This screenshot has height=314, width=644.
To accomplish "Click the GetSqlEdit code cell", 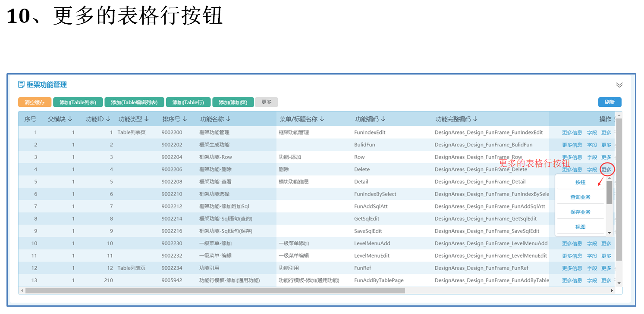I will pos(367,219).
